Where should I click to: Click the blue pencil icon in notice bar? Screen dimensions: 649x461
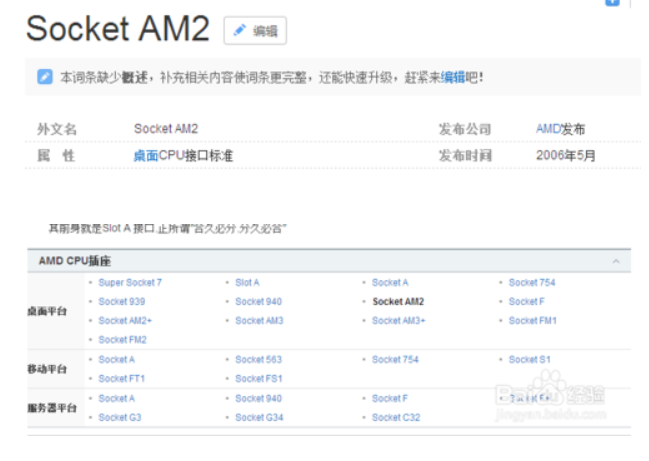click(45, 77)
